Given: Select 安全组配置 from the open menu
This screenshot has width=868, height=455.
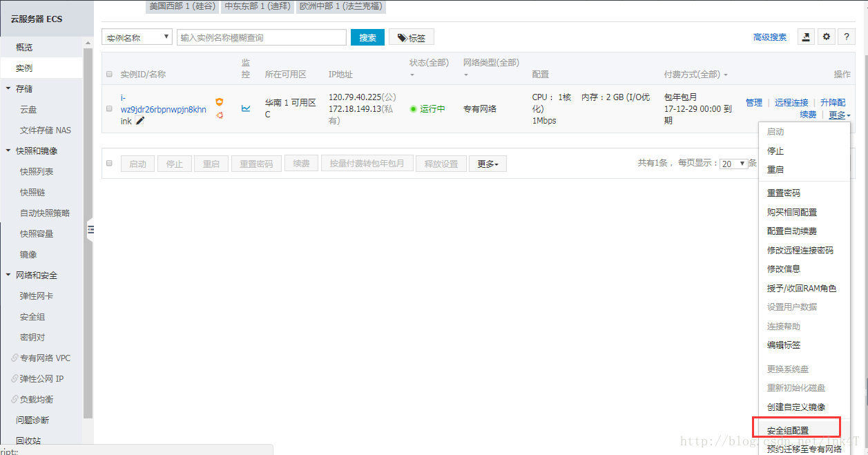Looking at the screenshot, I should [x=788, y=430].
